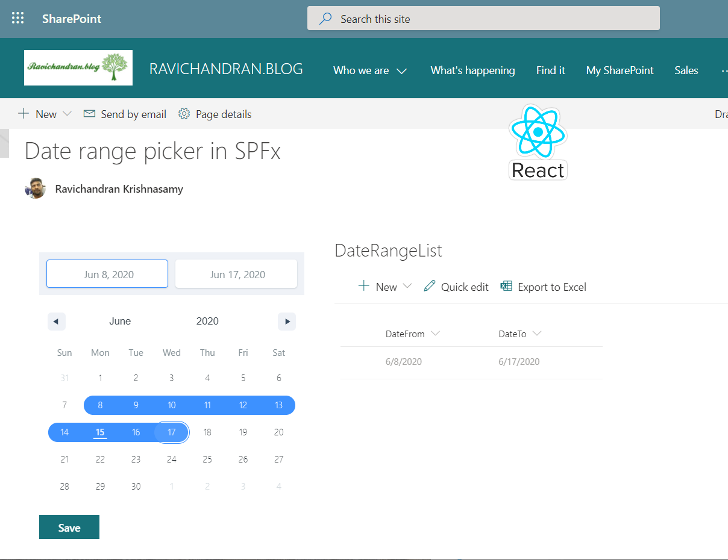Click the Export to Excel icon
The image size is (728, 560).
pos(506,287)
